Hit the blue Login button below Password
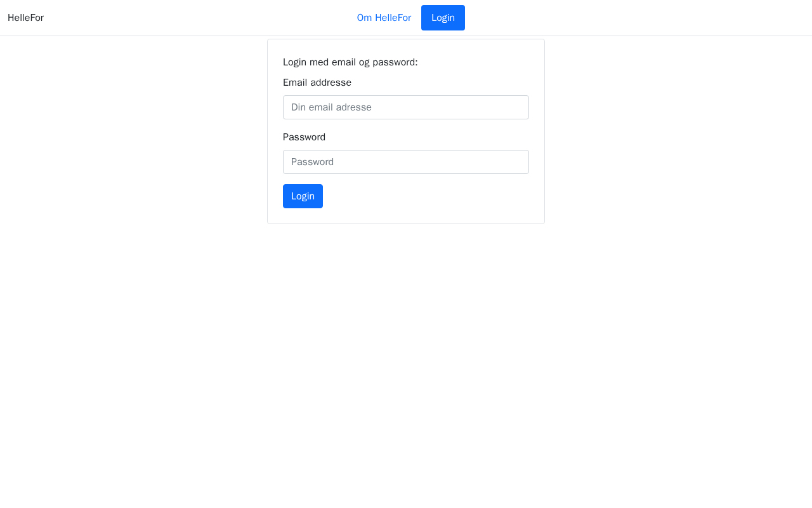812x508 pixels. coord(303,196)
